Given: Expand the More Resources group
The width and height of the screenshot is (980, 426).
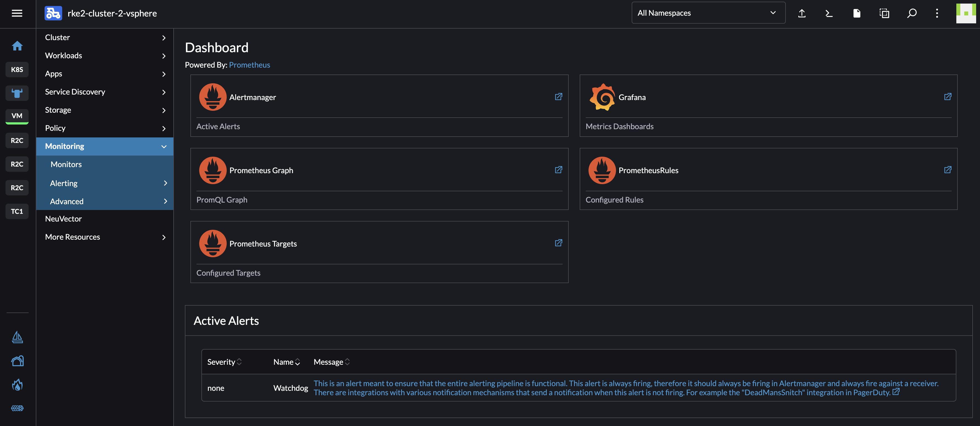Looking at the screenshot, I should tap(105, 237).
